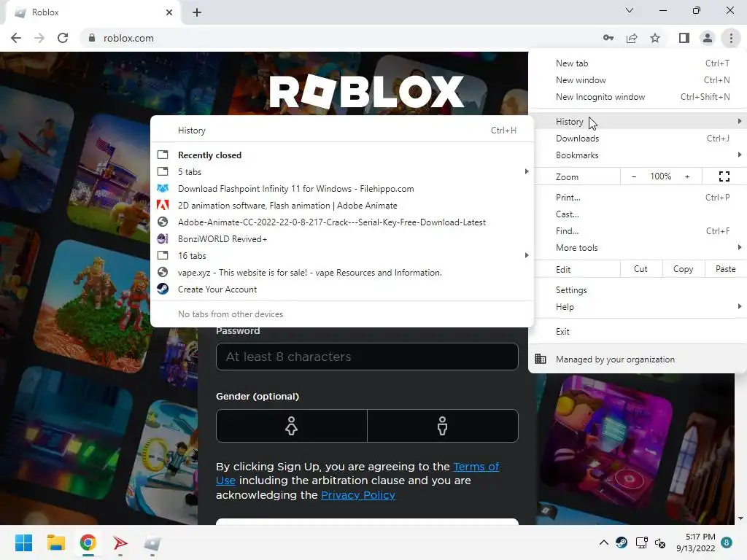Image resolution: width=747 pixels, height=560 pixels.
Task: Decrease zoom with the minus button
Action: point(634,176)
